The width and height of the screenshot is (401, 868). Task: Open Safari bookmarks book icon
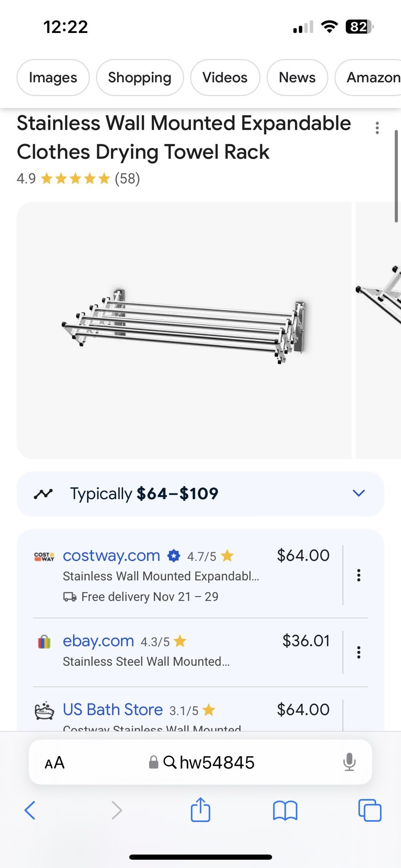pos(285,810)
